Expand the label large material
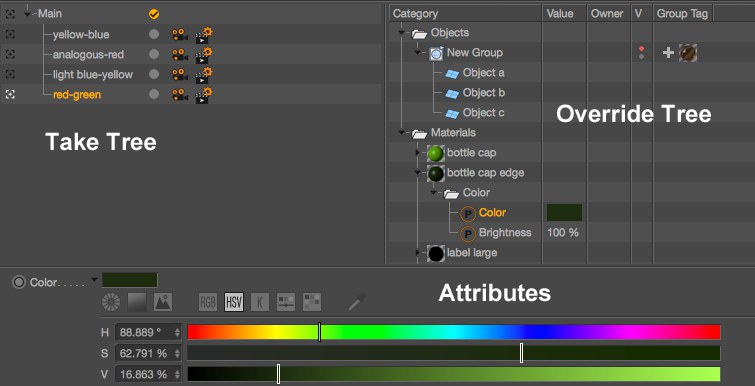This screenshot has height=386, width=755. (x=418, y=253)
